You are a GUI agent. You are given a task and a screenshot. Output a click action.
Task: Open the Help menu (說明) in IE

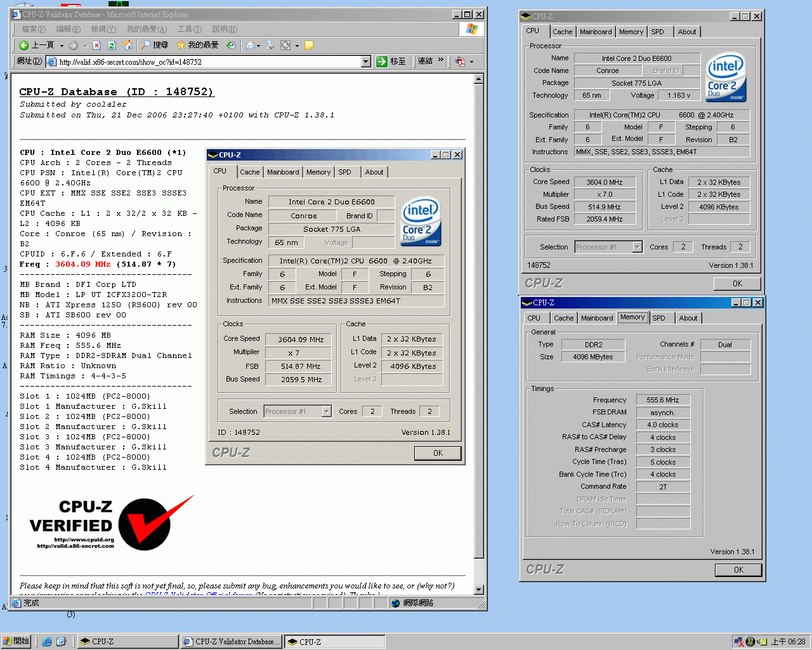click(225, 29)
